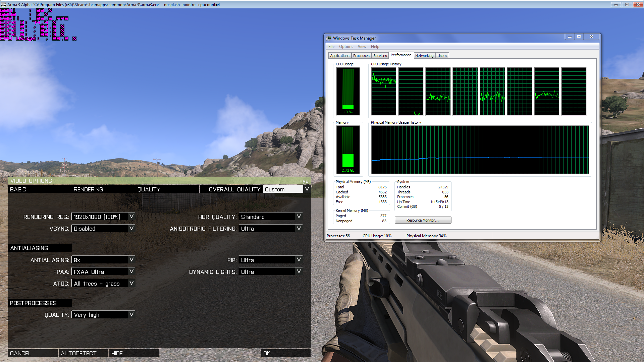The width and height of the screenshot is (644, 362).
Task: Click the last CPU Usage History graph
Action: (x=574, y=91)
